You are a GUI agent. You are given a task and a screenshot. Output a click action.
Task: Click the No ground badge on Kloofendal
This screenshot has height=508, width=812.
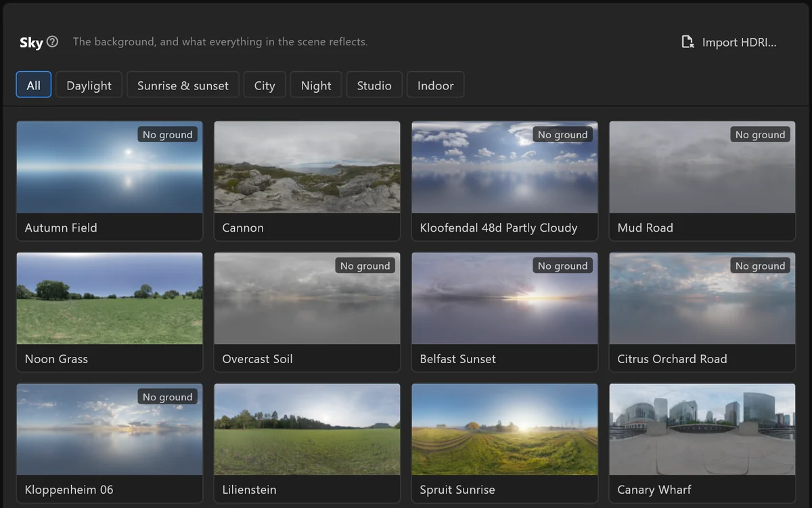coord(563,135)
